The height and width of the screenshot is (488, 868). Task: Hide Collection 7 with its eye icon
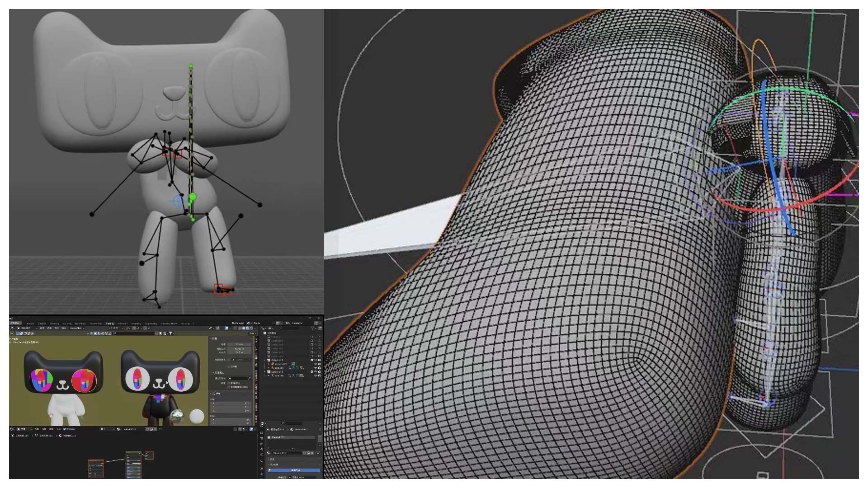tap(316, 360)
